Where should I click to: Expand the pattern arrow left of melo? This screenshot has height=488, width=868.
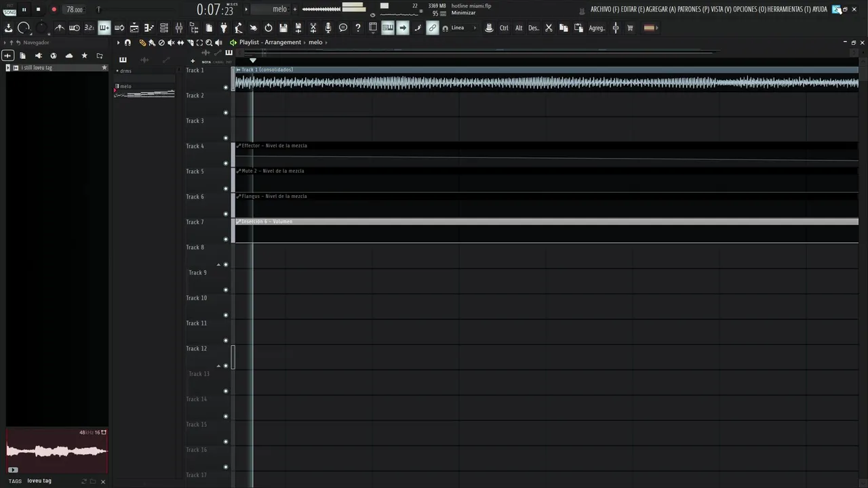[x=247, y=9]
